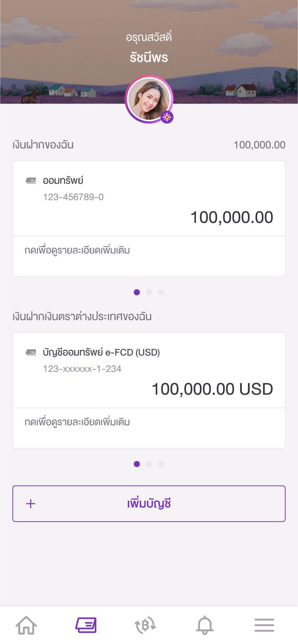This screenshot has height=644, width=298.
Task: Open the Home tab icon
Action: (26, 625)
